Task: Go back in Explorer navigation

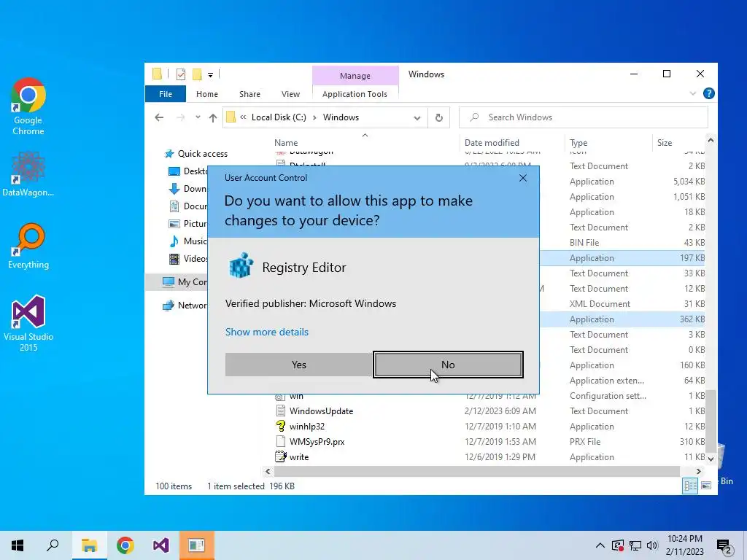Action: pos(159,117)
